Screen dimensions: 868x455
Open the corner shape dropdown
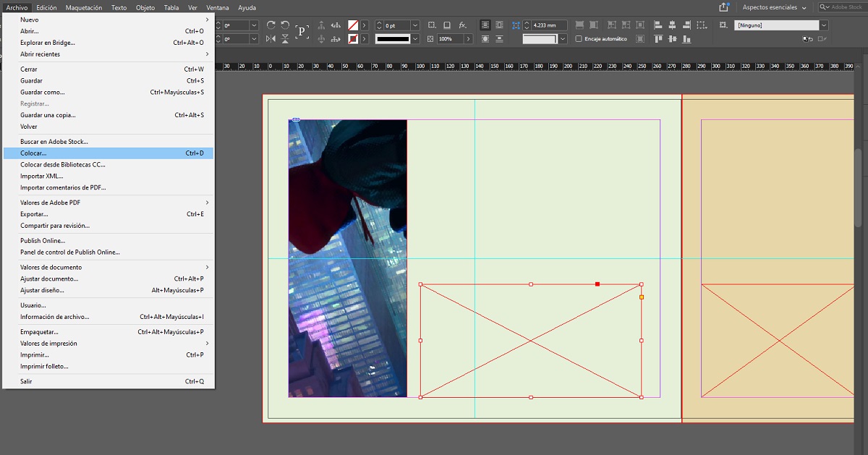point(563,39)
